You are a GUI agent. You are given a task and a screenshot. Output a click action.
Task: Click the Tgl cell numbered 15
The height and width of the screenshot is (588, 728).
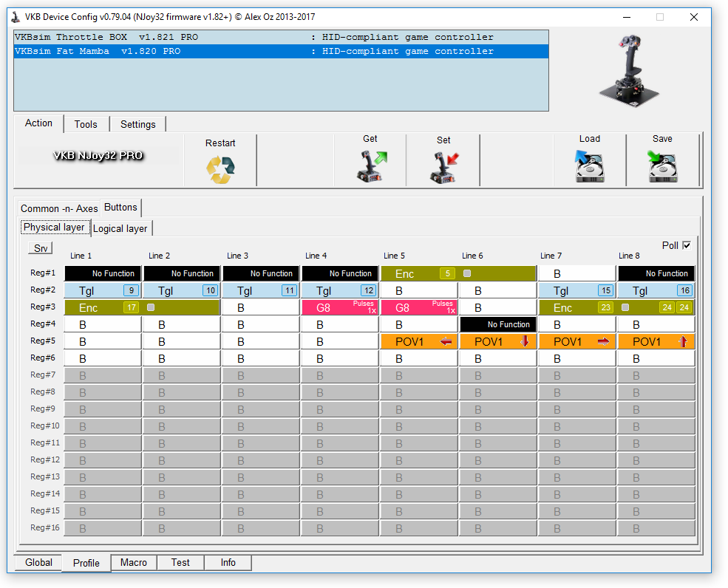[x=577, y=291]
